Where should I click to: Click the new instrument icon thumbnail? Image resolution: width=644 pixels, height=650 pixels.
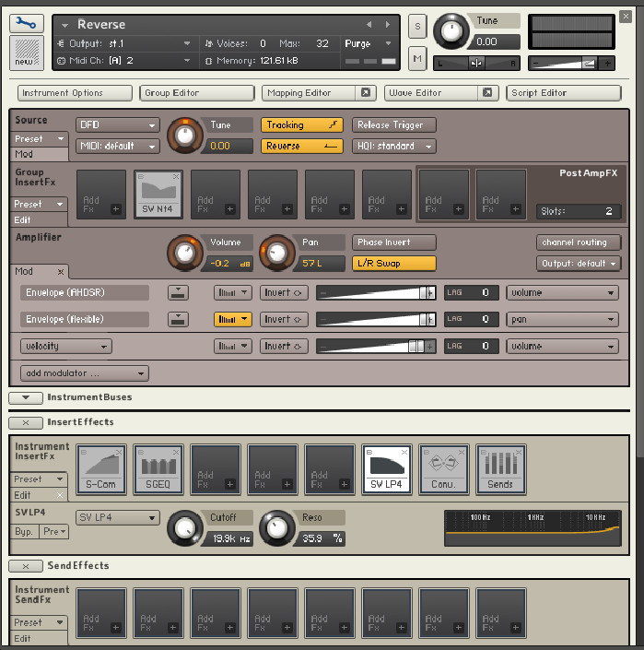(27, 53)
